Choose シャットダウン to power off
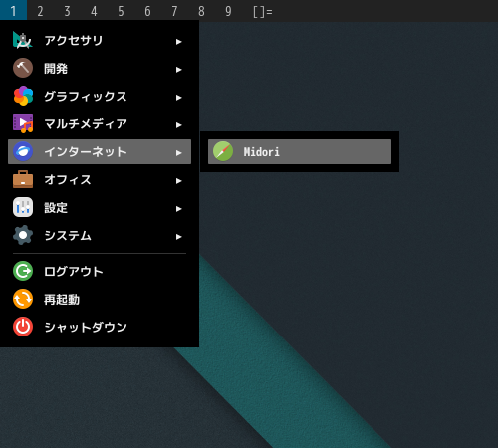Image resolution: width=498 pixels, height=448 pixels. click(100, 327)
